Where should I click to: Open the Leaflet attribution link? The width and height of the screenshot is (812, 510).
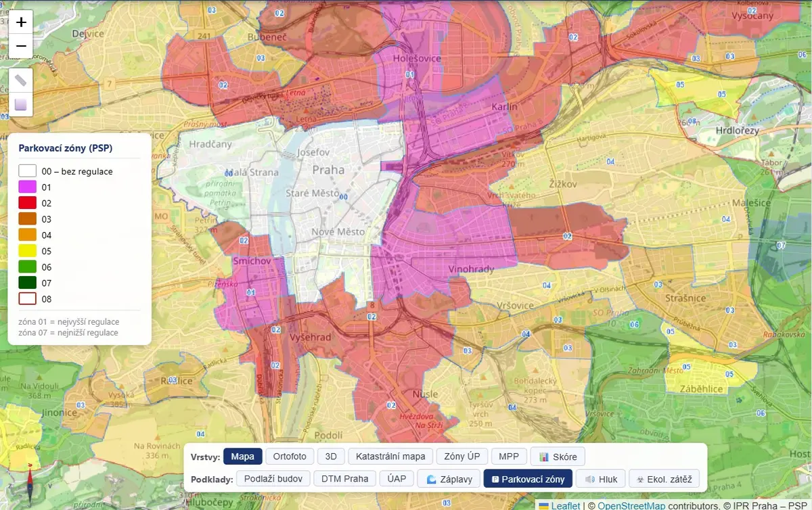(x=564, y=505)
